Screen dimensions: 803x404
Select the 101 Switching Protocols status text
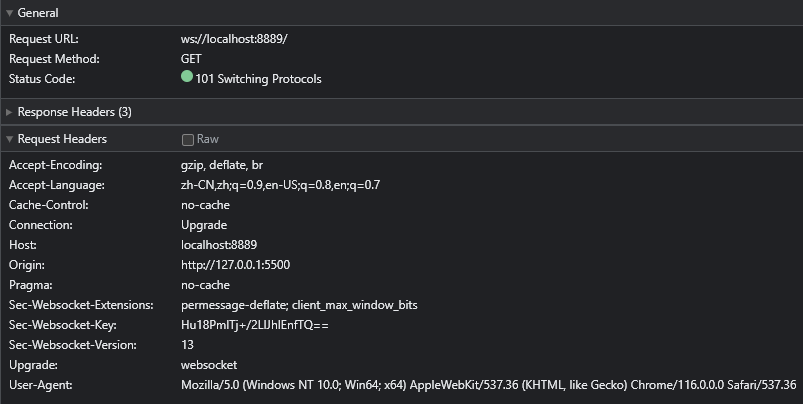[258, 79]
